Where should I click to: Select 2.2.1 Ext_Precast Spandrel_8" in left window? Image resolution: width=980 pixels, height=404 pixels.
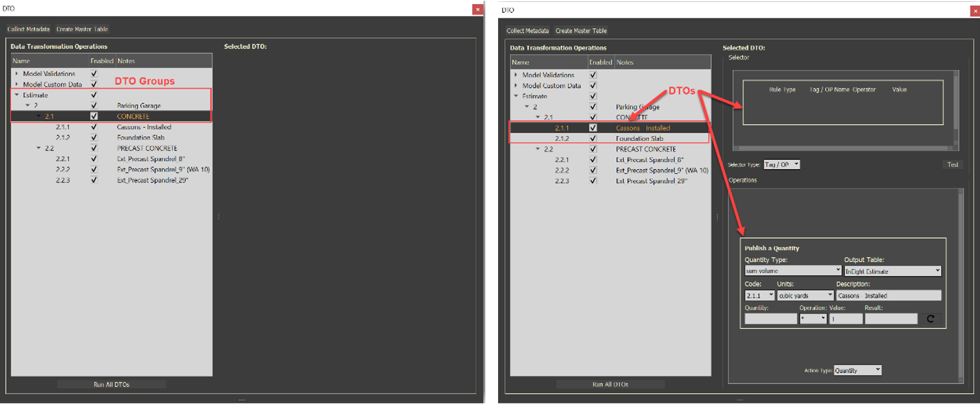point(111,159)
